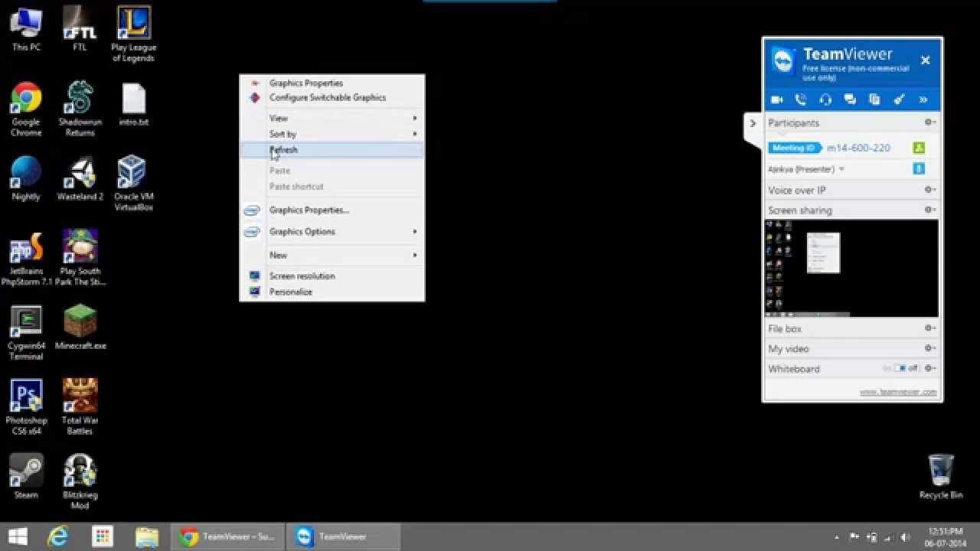Select the intro.txt file icon
The image size is (980, 551).
pyautogui.click(x=133, y=105)
